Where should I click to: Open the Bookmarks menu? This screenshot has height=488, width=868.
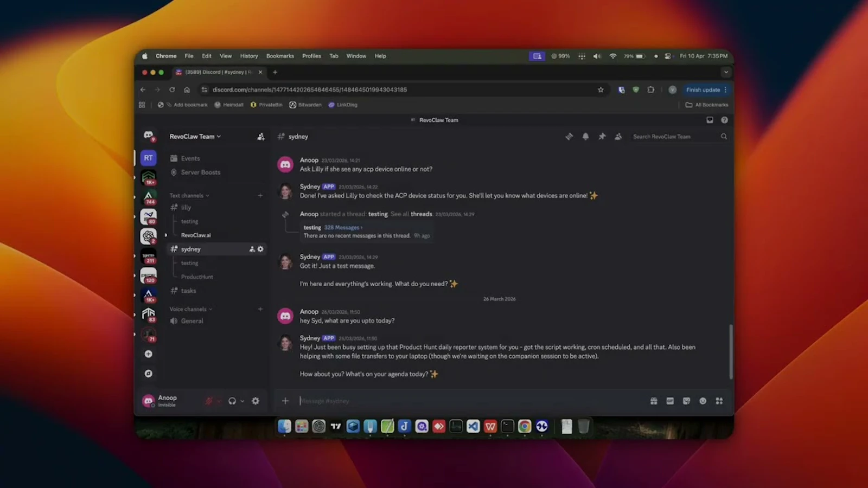coord(280,56)
